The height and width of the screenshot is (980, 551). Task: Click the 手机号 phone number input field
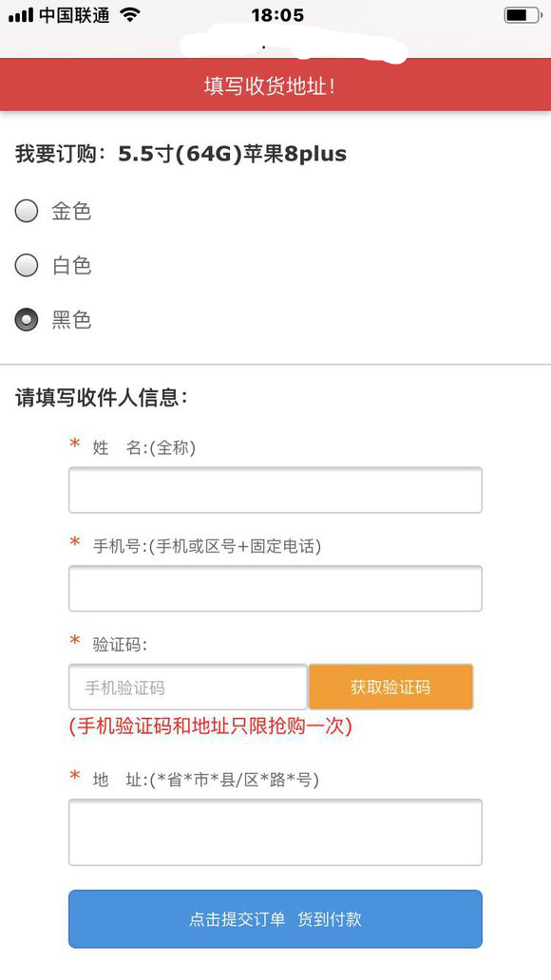coord(275,589)
